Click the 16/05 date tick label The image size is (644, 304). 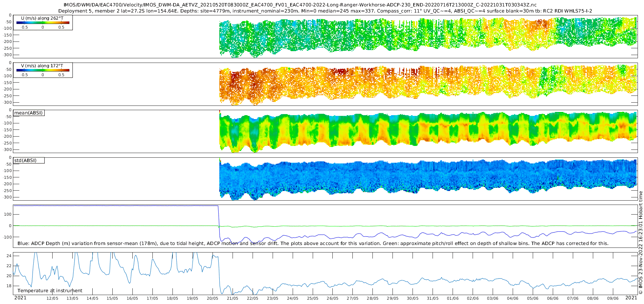coord(132,298)
